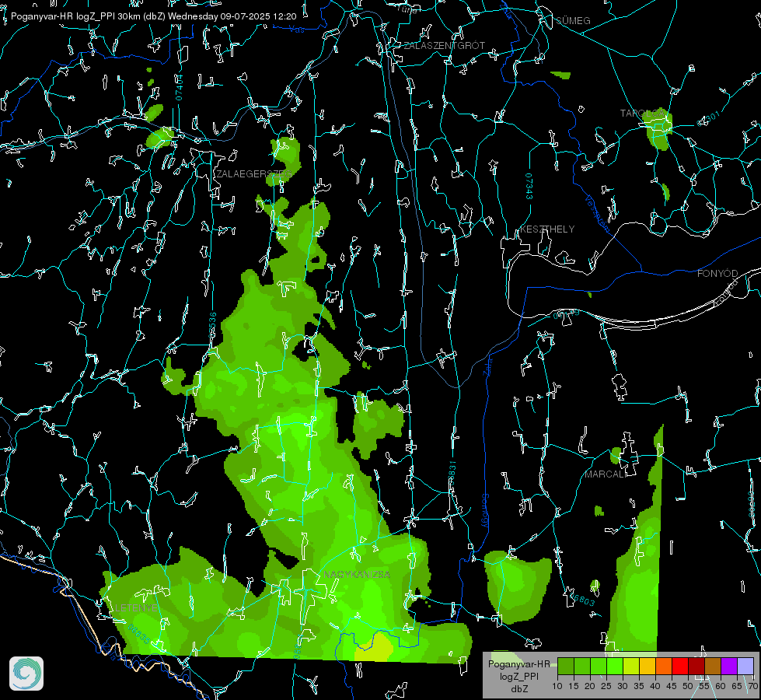Select the 60-65 dBZ purple swatch
Viewport: 761px width, 700px height.
(x=729, y=666)
